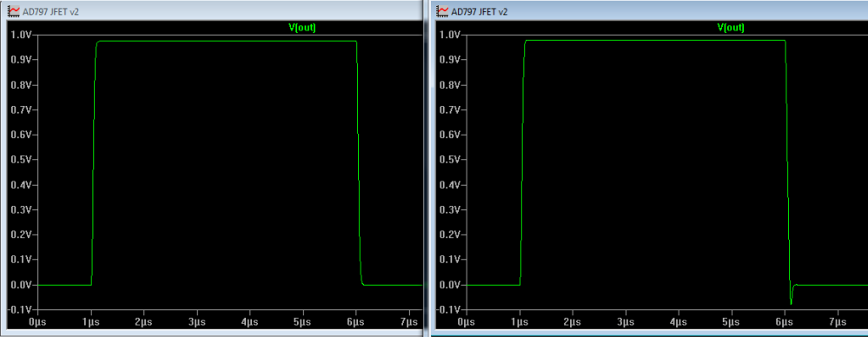Viewport: 868px width, 337px height.
Task: Click the 1µs time axis label in the left plot
Action: pyautogui.click(x=89, y=322)
